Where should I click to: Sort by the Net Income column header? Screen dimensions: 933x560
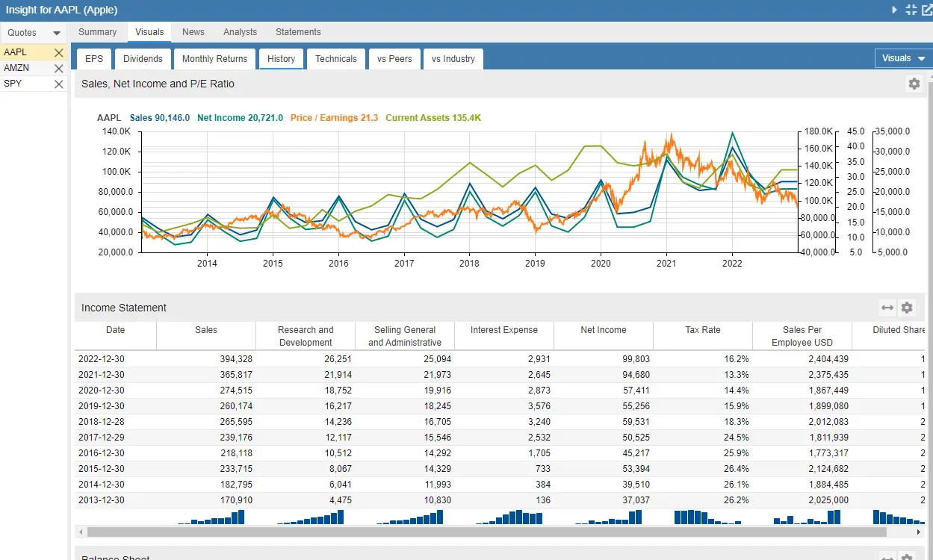[603, 330]
